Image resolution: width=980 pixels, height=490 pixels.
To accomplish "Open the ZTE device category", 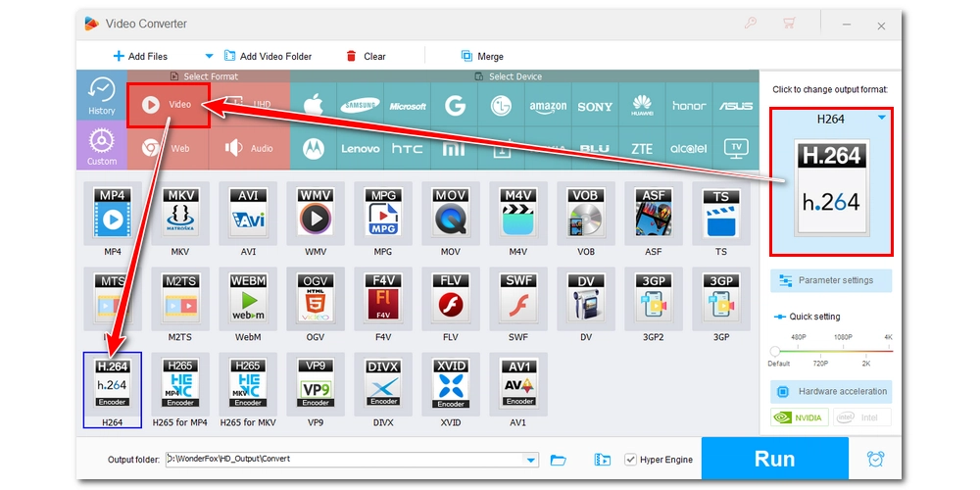I will [642, 149].
